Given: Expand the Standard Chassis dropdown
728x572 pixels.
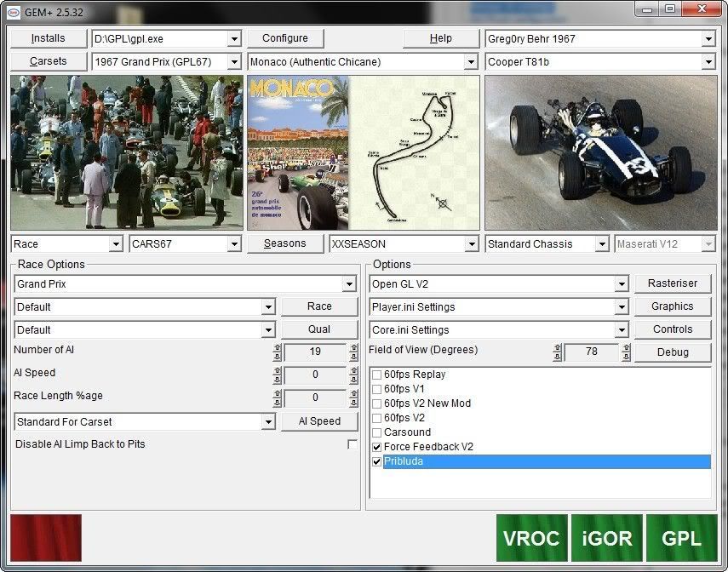Looking at the screenshot, I should (x=602, y=243).
